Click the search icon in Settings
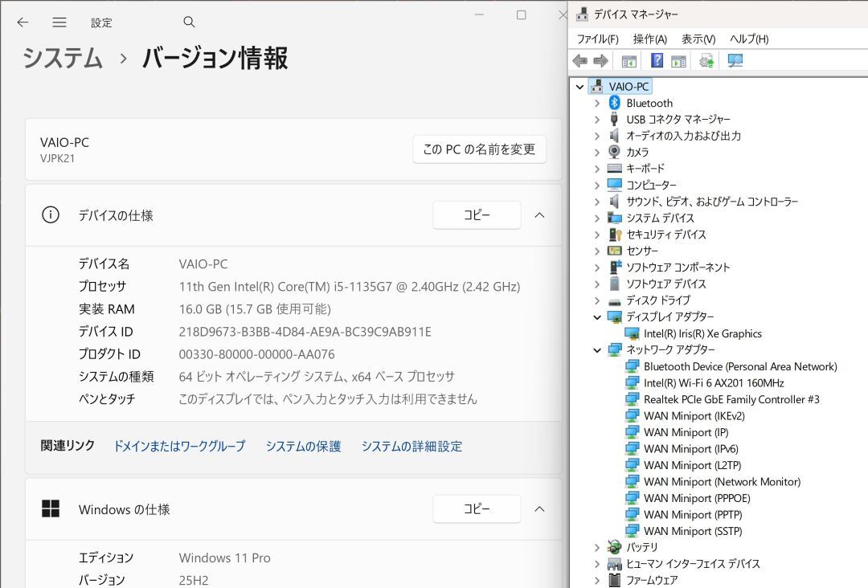868x588 pixels. (188, 22)
